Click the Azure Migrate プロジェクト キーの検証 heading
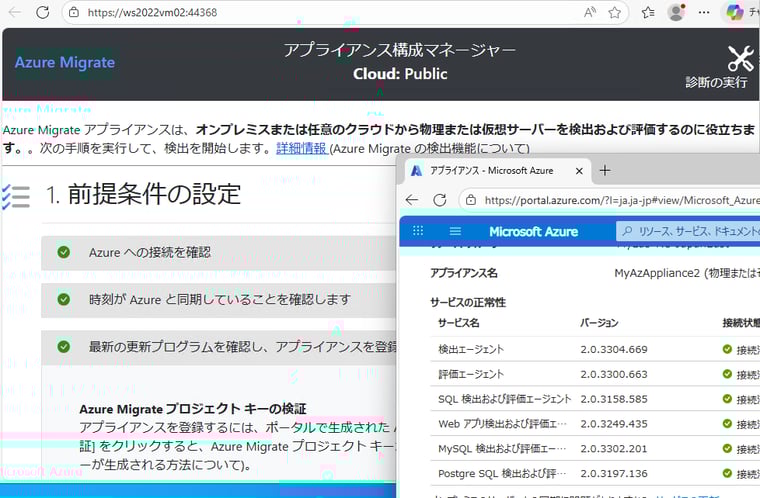Viewport: 760px width, 498px height. [x=193, y=409]
